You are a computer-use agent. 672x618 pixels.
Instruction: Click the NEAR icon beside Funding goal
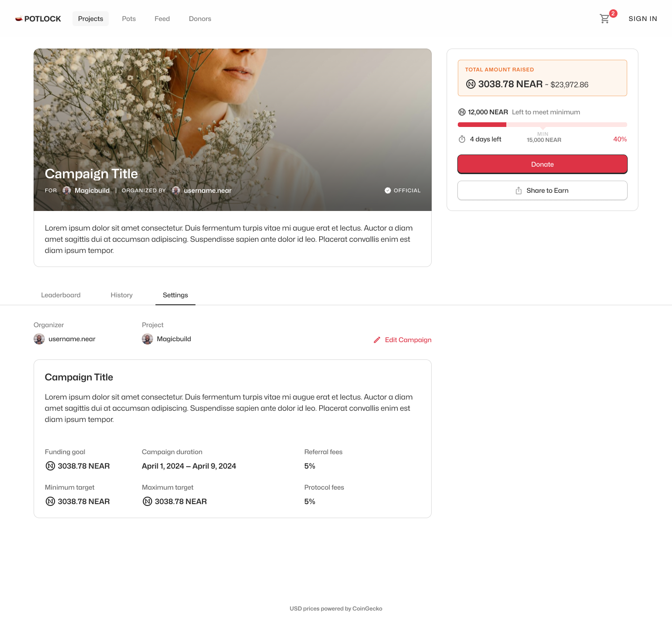click(x=50, y=466)
